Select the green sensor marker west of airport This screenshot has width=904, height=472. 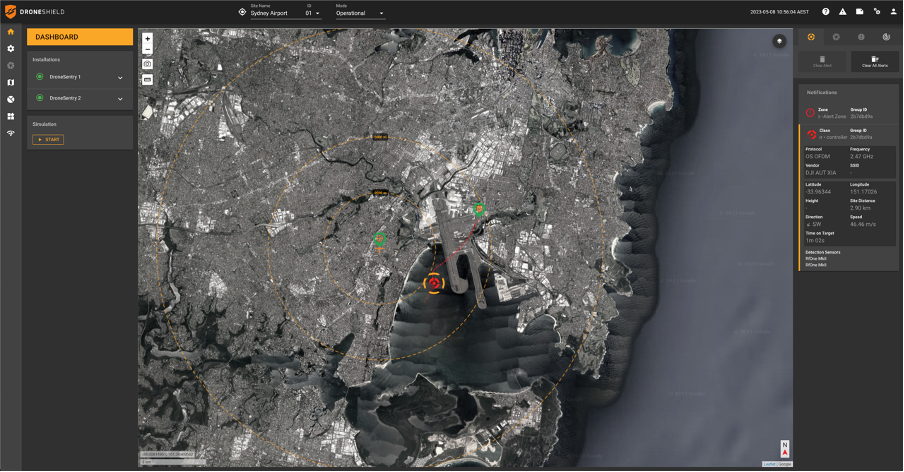tap(379, 239)
